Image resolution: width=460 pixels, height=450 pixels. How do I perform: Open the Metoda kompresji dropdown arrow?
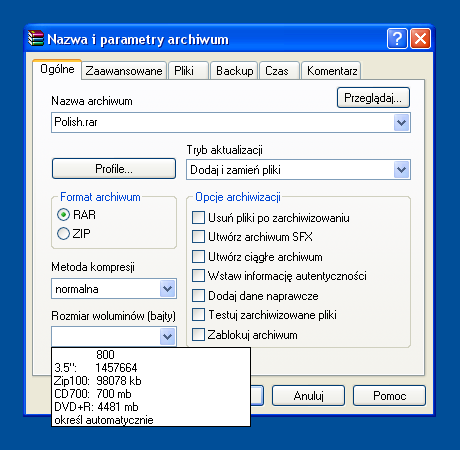168,289
